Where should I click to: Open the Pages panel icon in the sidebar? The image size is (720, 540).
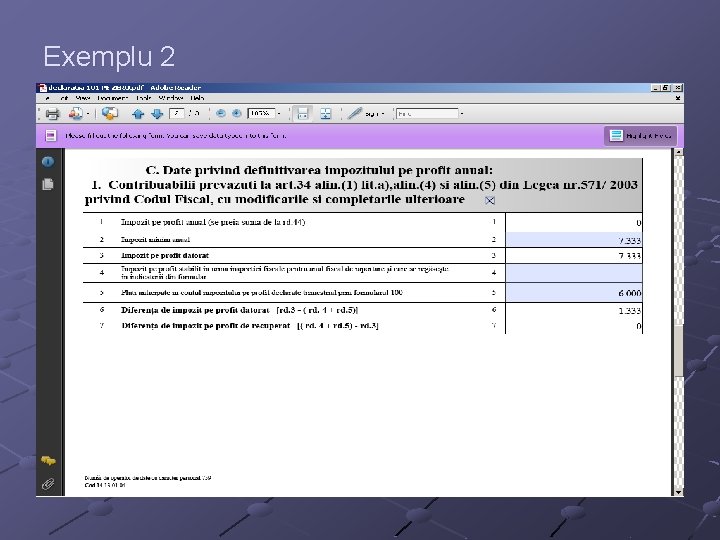coord(48,184)
